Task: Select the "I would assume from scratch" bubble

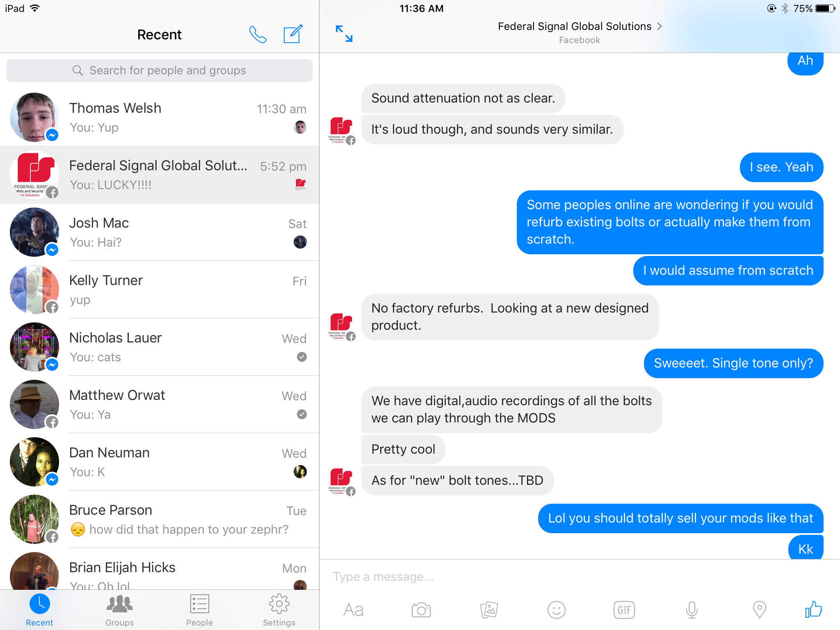Action: pos(728,271)
